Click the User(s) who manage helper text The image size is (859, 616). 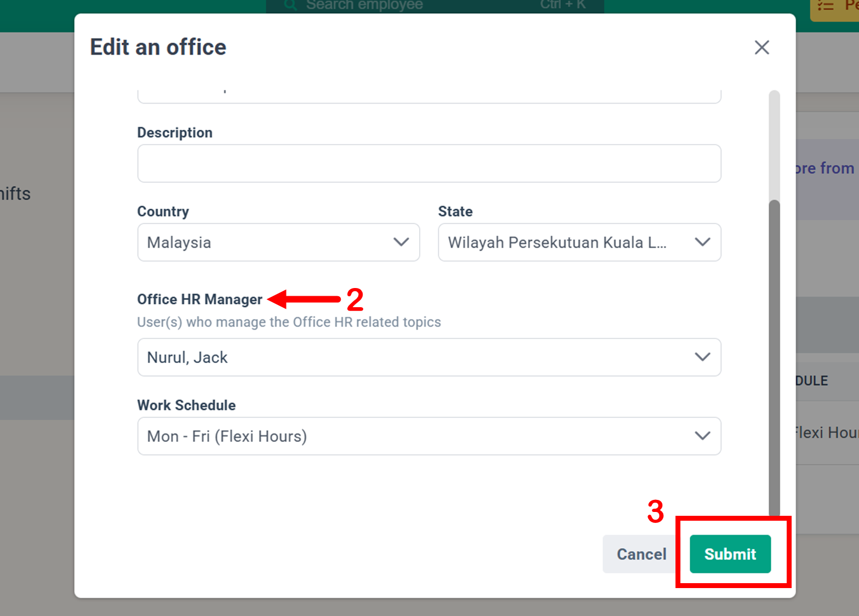click(x=289, y=322)
